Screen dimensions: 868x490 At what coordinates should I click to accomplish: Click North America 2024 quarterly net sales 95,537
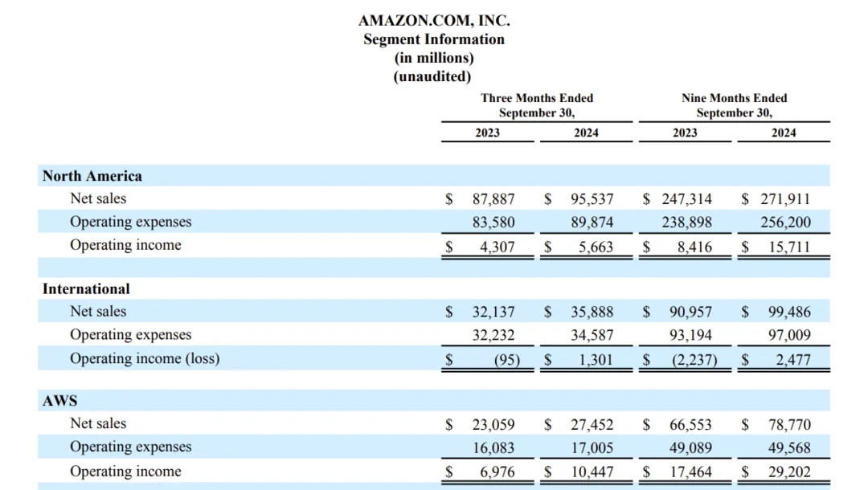point(592,199)
